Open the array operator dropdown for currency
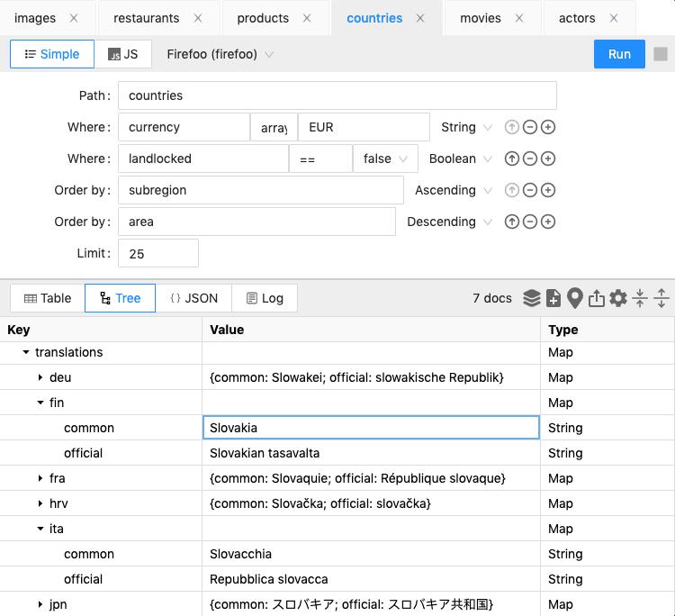 (x=274, y=127)
